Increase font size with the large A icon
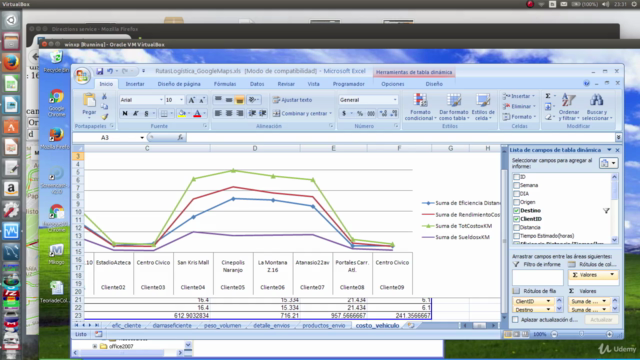Viewport: 640px width, 360px height. (x=191, y=100)
